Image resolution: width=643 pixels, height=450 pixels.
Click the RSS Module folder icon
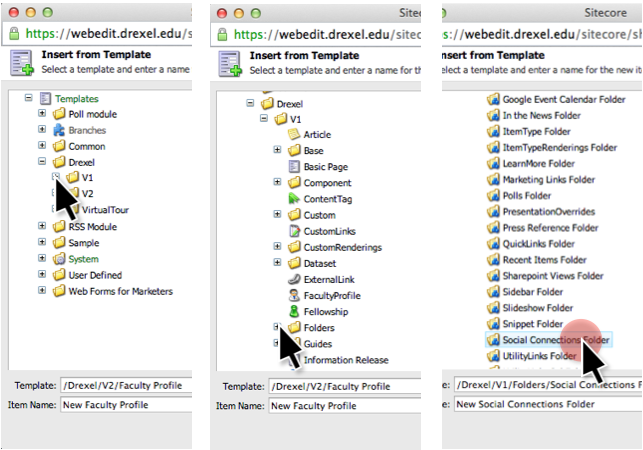click(x=59, y=226)
